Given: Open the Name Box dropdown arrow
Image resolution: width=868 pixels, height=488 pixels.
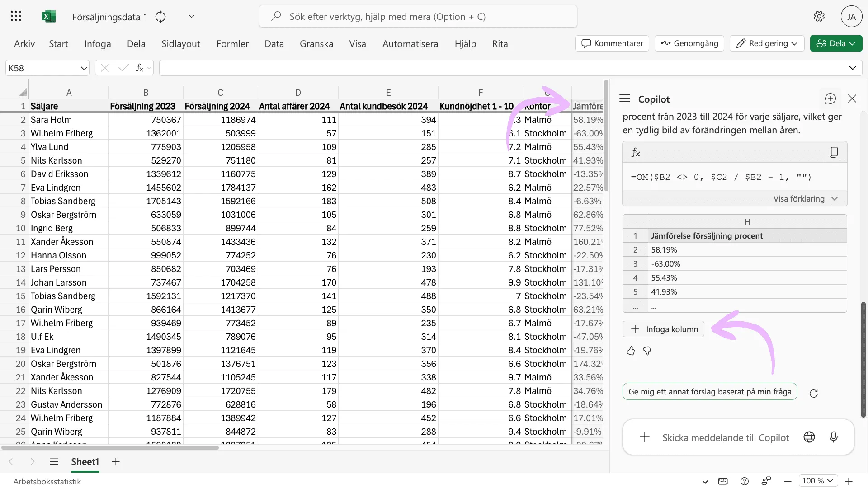Looking at the screenshot, I should pos(84,68).
